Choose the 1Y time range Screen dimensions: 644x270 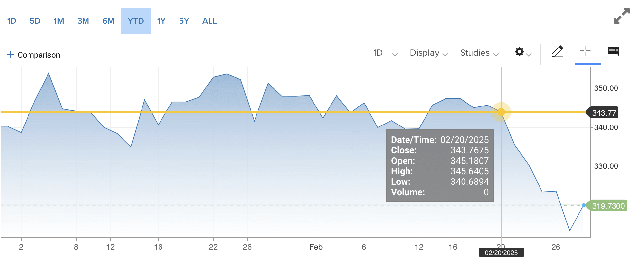click(161, 21)
